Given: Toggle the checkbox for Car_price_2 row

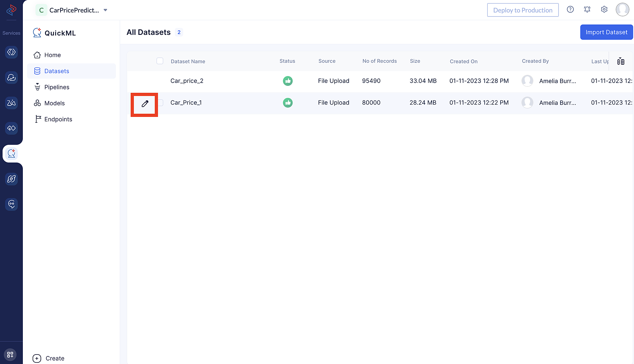Looking at the screenshot, I should pos(159,80).
